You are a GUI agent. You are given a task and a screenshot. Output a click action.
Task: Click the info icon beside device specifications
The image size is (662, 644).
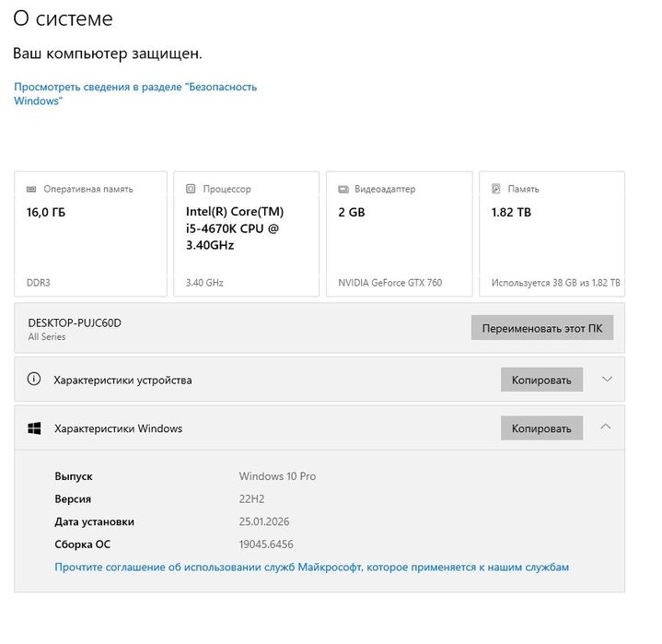point(34,380)
